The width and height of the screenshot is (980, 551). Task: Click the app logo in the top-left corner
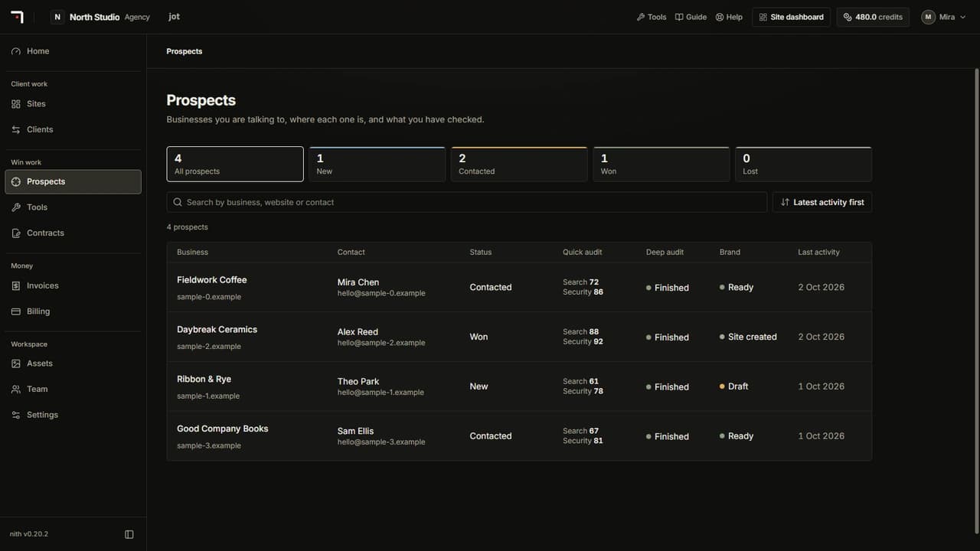[x=17, y=17]
